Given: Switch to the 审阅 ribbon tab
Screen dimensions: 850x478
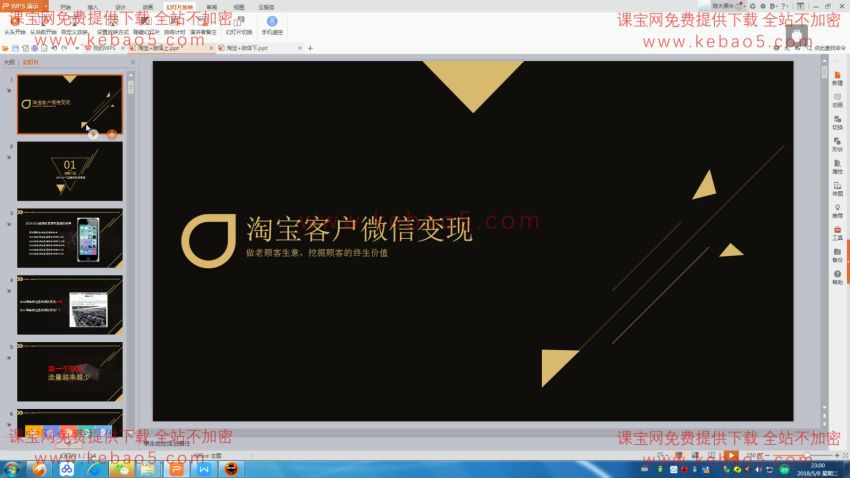Looking at the screenshot, I should [x=211, y=7].
